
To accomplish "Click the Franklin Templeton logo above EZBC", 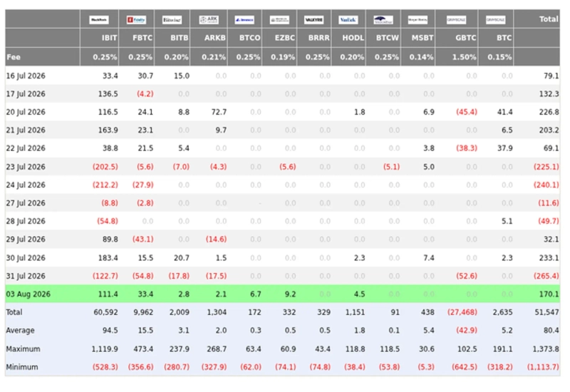I will (279, 20).
